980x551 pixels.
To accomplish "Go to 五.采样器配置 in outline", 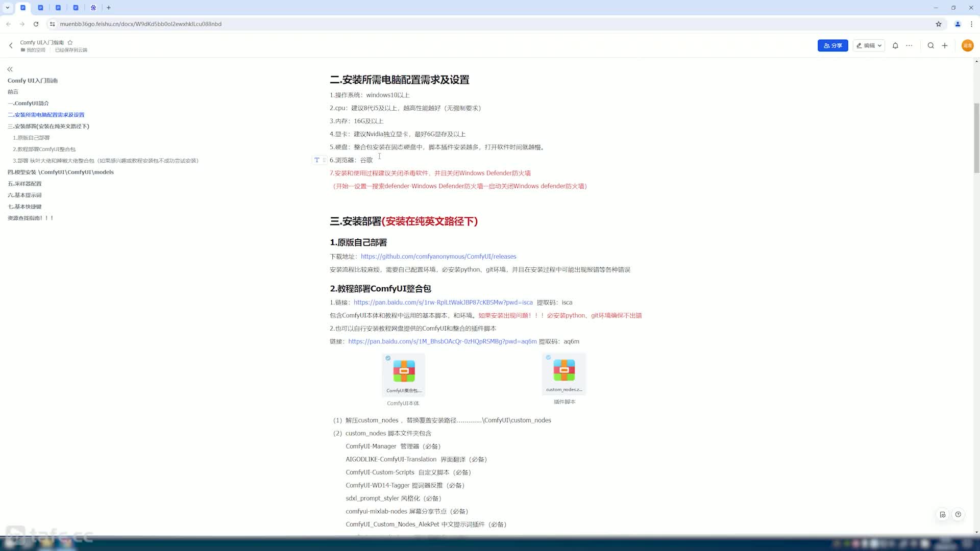I will coord(24,184).
